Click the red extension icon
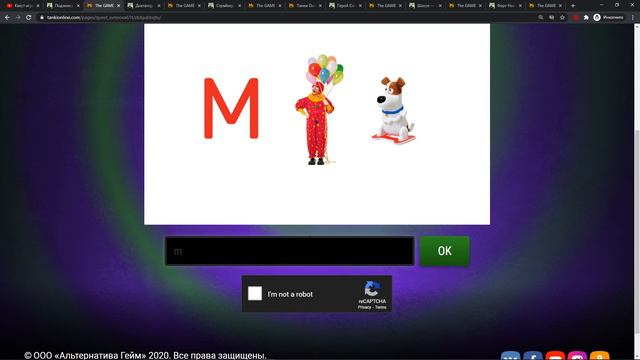The width and height of the screenshot is (640, 360). coord(576,18)
